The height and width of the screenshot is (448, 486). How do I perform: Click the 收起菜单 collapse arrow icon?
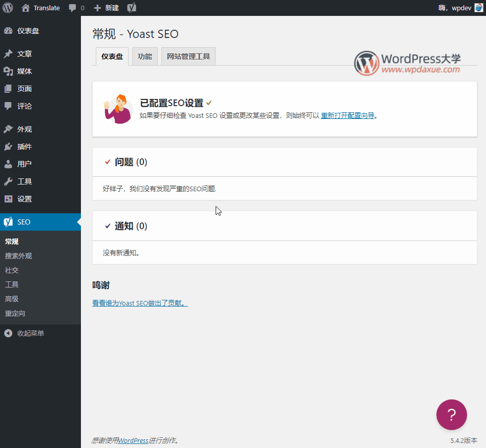(8, 333)
